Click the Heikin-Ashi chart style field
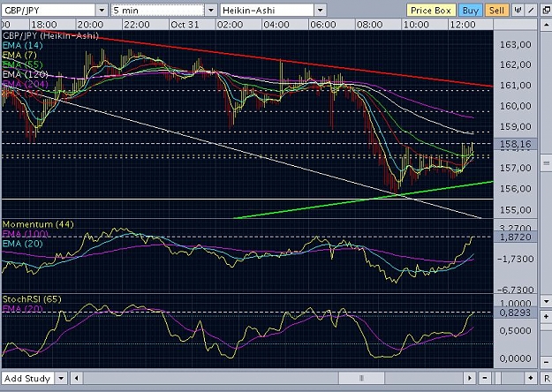 tap(267, 11)
